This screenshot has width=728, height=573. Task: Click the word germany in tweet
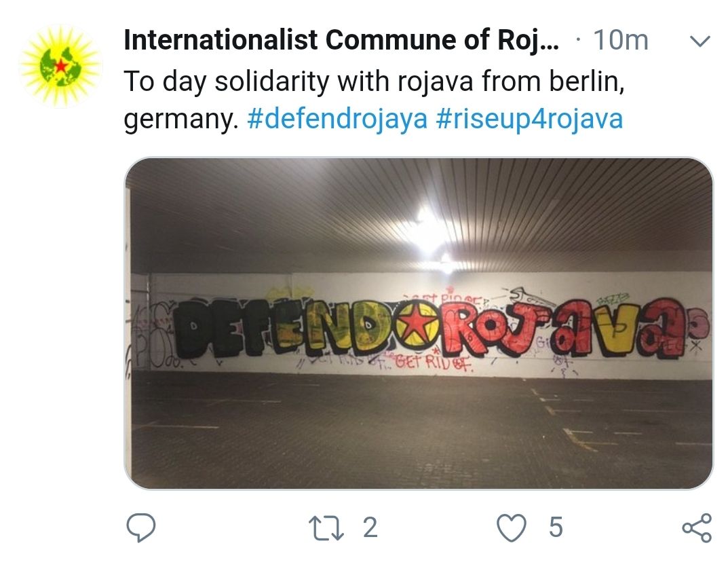tap(180, 119)
